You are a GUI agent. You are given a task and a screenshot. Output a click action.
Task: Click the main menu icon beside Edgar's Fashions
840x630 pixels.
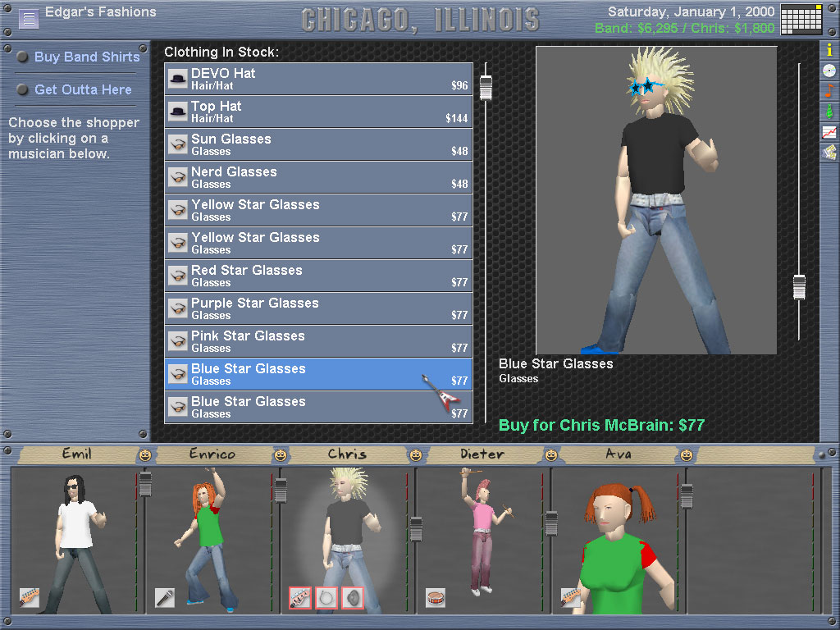pos(29,18)
